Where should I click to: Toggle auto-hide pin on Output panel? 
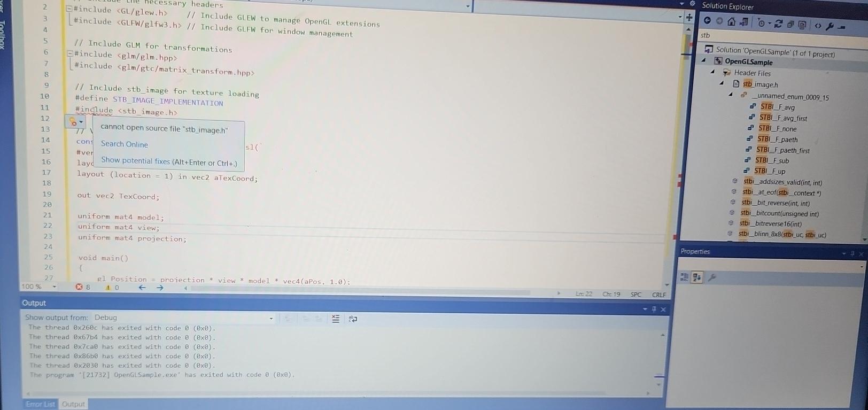tap(654, 309)
